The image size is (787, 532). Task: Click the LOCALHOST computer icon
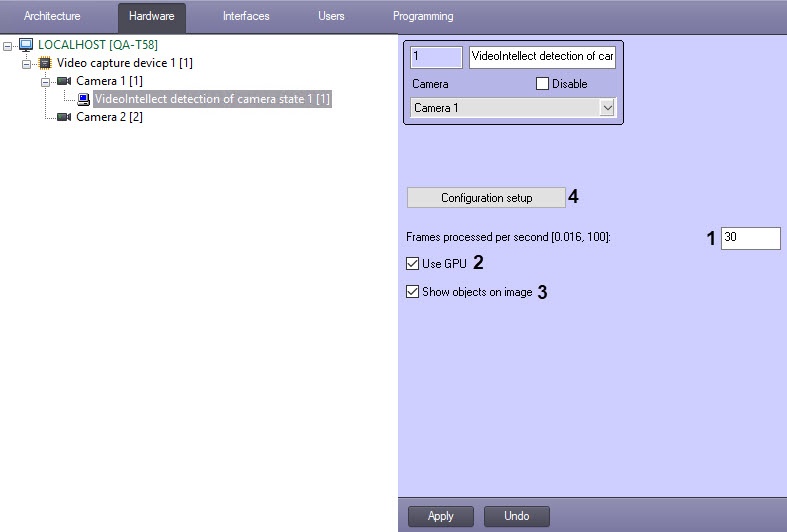coord(26,45)
